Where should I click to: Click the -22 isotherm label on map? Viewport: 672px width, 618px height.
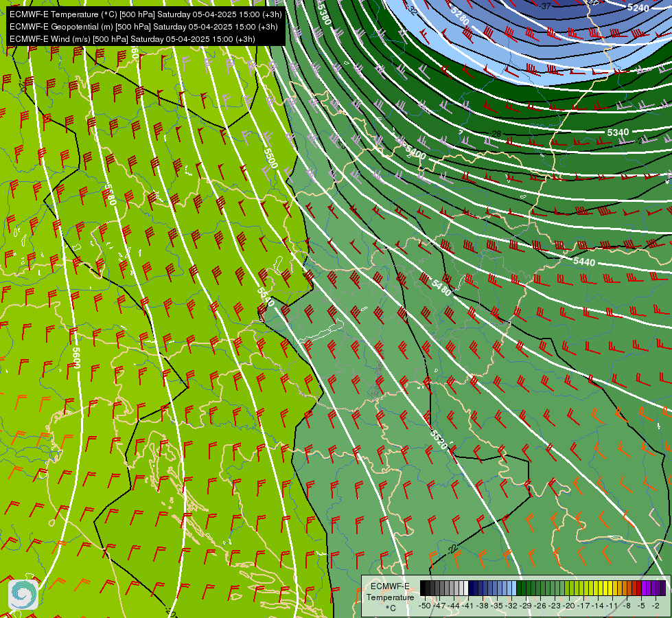pos(452,549)
